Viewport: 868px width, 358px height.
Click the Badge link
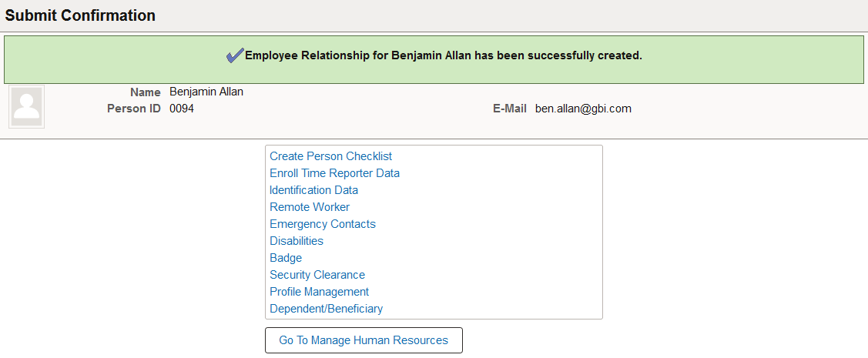286,258
